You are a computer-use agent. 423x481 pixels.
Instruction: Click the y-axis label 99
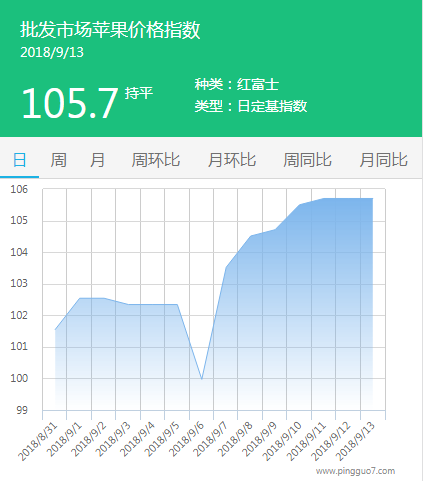22,410
